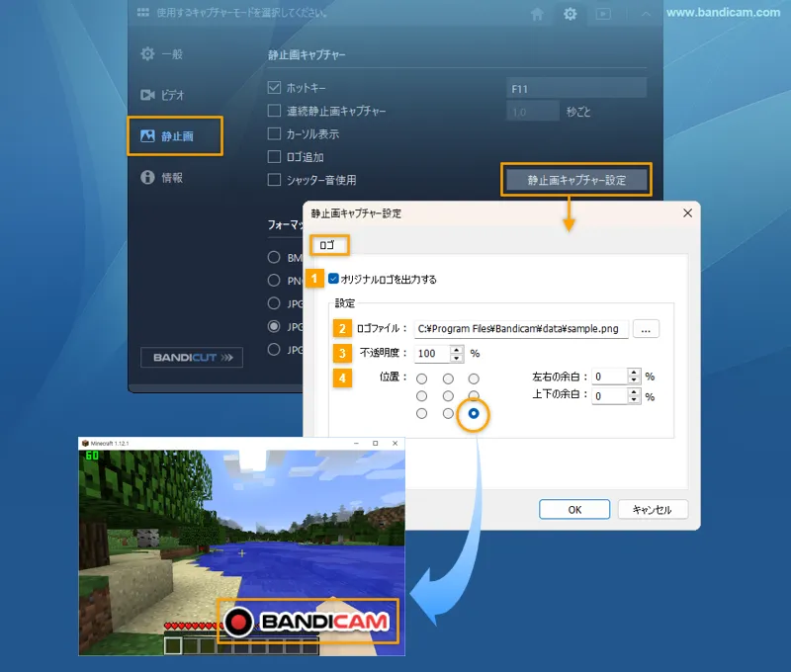Enable ロゴ追加 checkbox
791x672 pixels.
274,157
